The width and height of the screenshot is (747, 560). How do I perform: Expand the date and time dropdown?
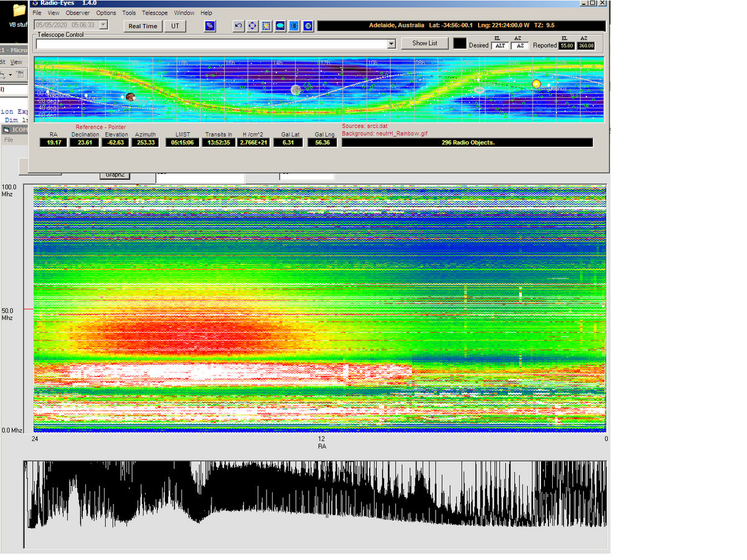(x=103, y=26)
